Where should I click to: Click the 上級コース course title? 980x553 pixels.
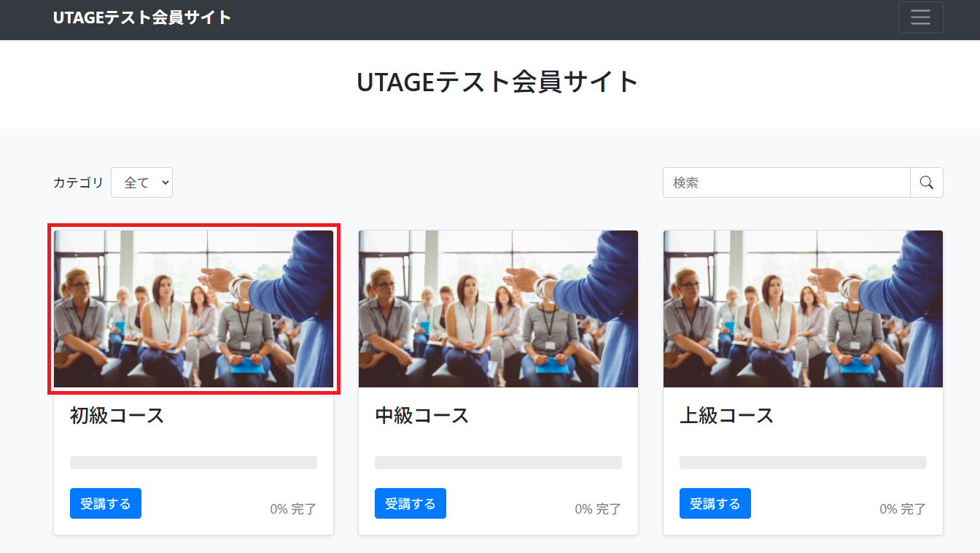tap(726, 416)
